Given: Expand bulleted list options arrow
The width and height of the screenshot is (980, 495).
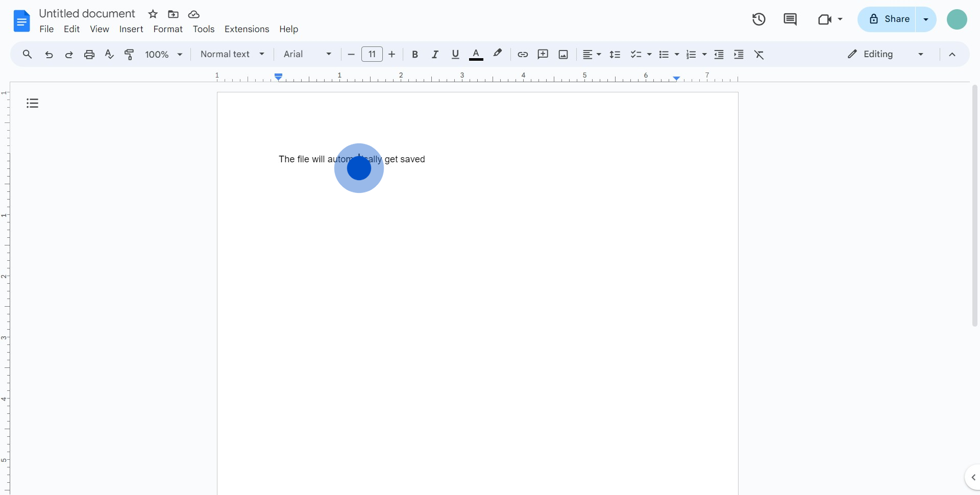Looking at the screenshot, I should click(677, 55).
